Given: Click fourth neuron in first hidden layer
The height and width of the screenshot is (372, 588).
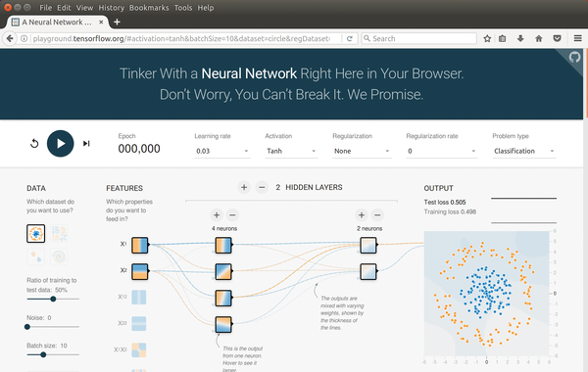Looking at the screenshot, I should tap(223, 324).
